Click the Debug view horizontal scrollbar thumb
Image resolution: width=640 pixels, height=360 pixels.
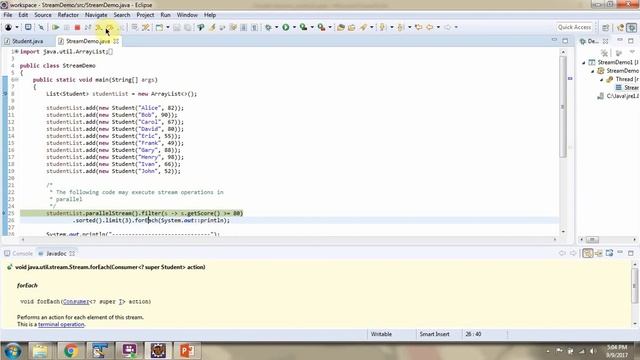592,240
